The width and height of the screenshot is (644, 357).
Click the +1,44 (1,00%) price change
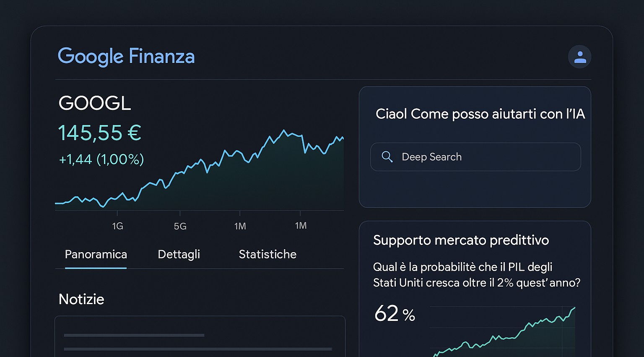pos(101,159)
